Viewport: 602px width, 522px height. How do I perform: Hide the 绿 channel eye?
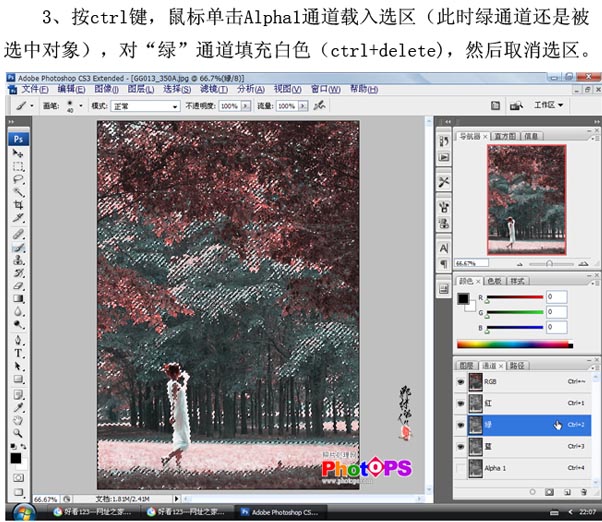(461, 425)
